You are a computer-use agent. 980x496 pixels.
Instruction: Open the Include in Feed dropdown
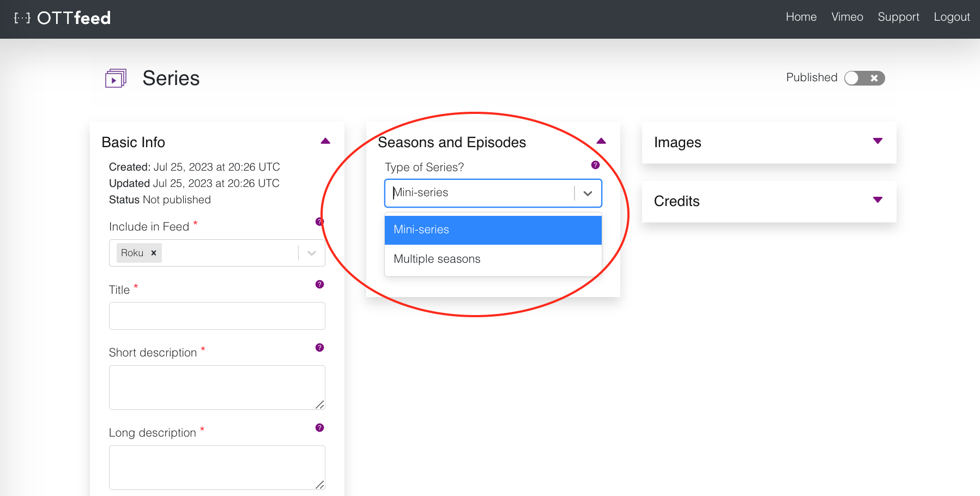311,253
